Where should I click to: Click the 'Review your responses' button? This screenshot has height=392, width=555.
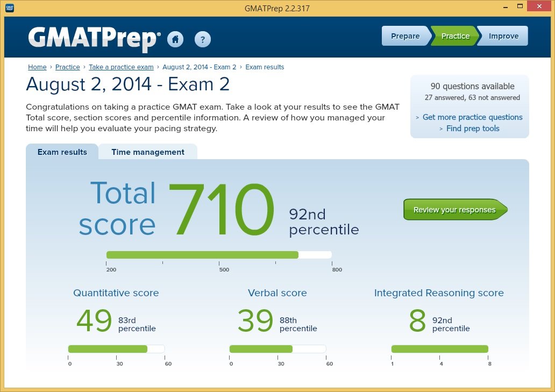[x=455, y=210]
